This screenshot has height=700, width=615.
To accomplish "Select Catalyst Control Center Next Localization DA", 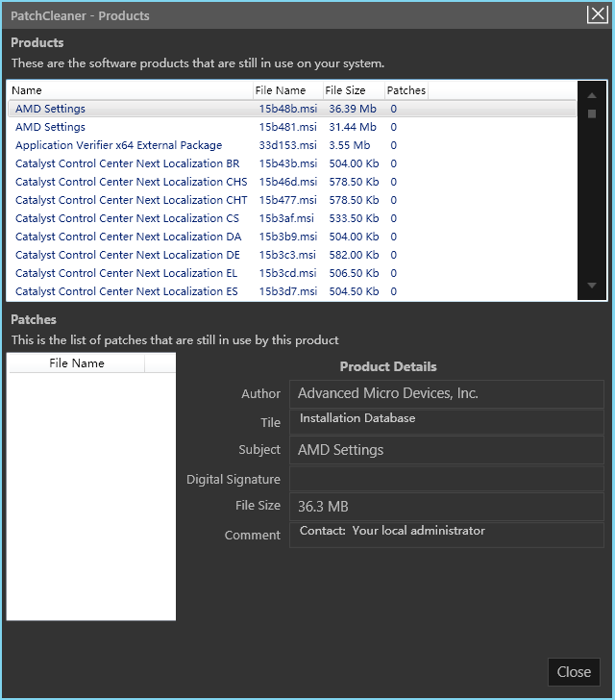I will coord(292,237).
